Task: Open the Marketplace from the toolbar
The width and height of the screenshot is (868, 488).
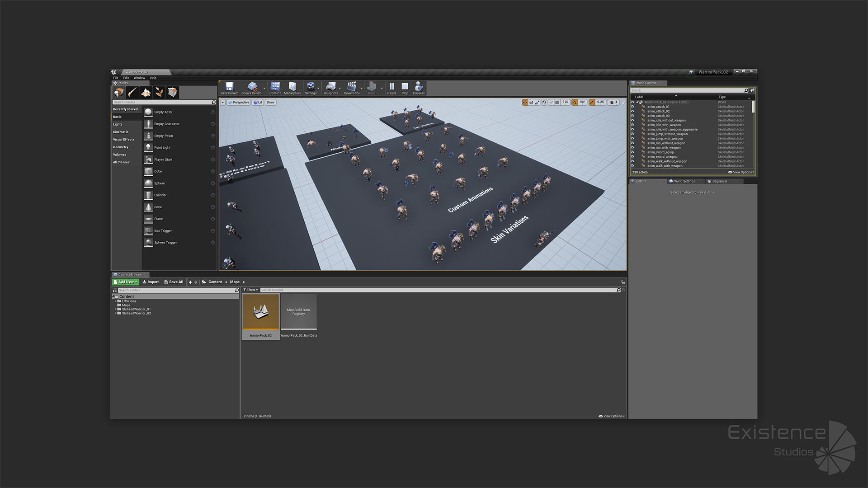Action: click(292, 87)
